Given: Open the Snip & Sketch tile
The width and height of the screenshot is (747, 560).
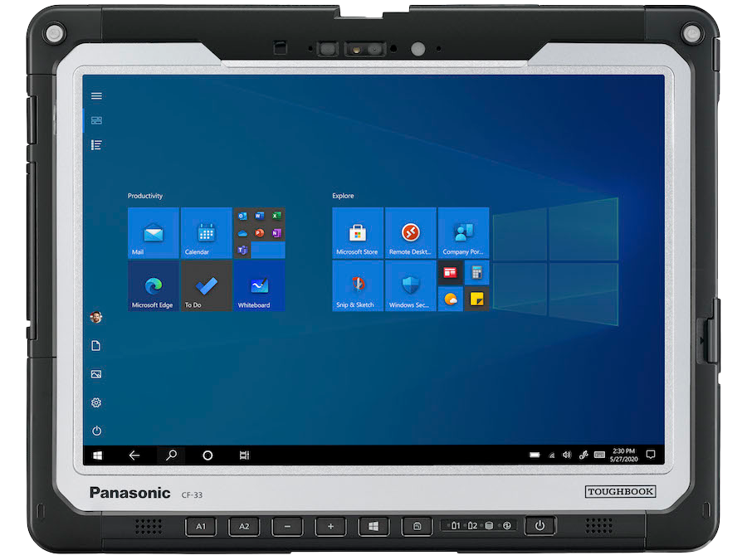Looking at the screenshot, I should [x=358, y=286].
